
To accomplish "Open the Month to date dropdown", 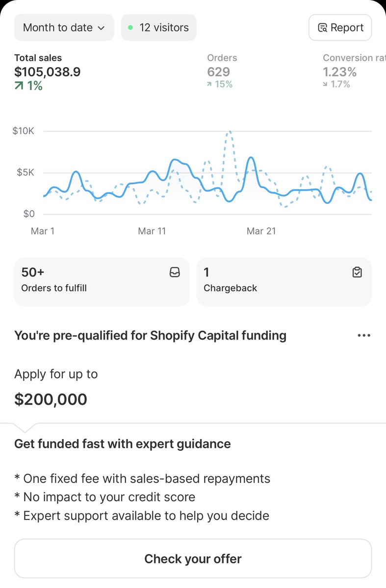I will pyautogui.click(x=64, y=27).
